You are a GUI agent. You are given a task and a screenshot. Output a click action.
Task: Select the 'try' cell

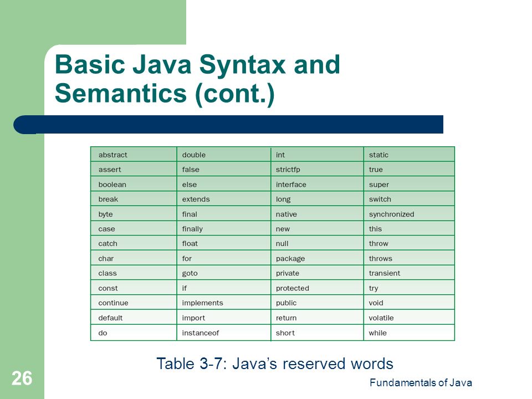coord(409,288)
